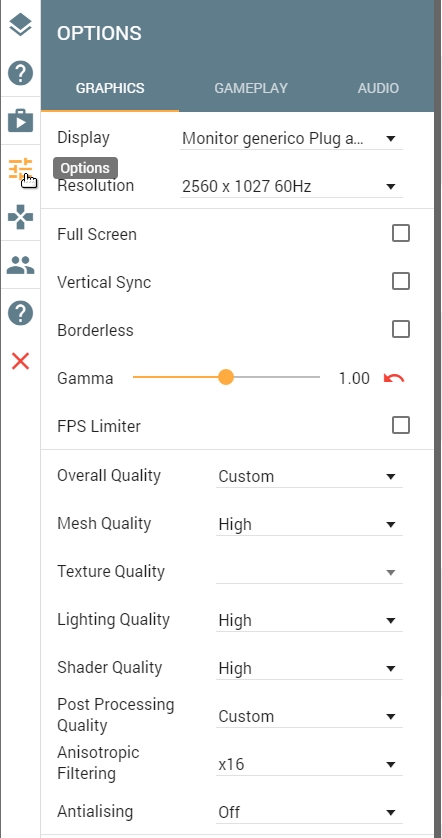Image resolution: width=442 pixels, height=838 pixels.
Task: Open the top help question mark icon
Action: pos(20,73)
